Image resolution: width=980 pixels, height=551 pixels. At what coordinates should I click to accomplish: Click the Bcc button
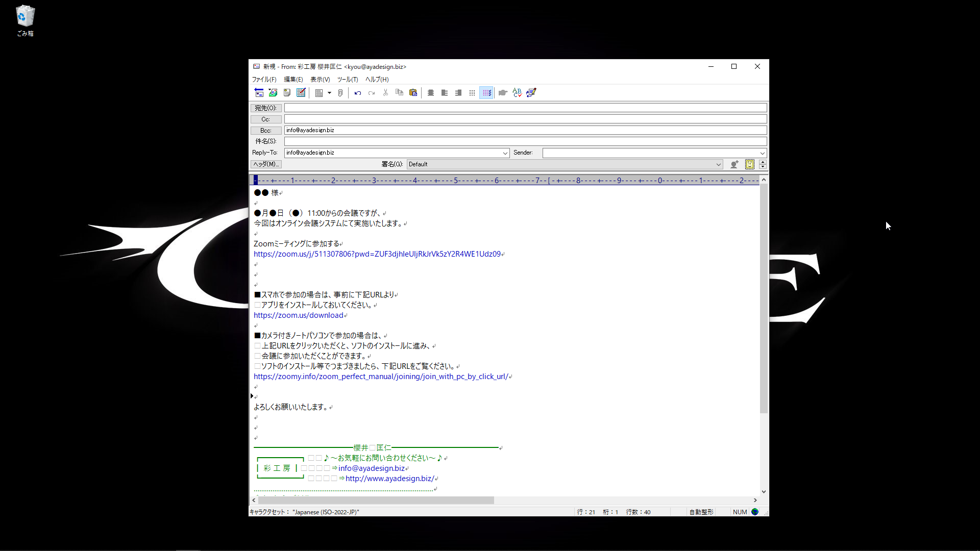tap(266, 131)
